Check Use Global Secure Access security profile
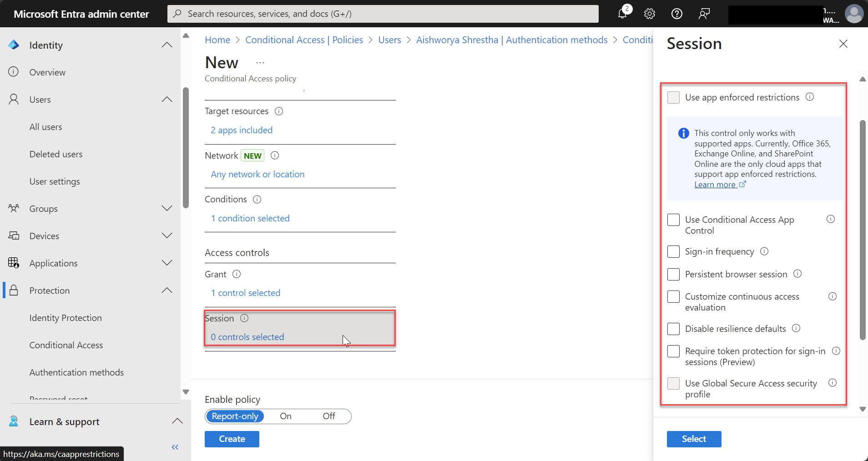868x461 pixels. click(673, 383)
